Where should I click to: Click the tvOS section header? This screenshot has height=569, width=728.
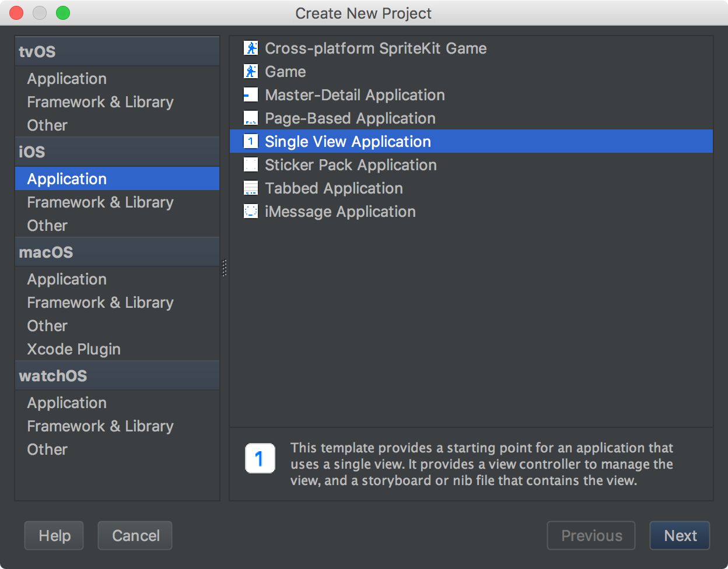37,52
